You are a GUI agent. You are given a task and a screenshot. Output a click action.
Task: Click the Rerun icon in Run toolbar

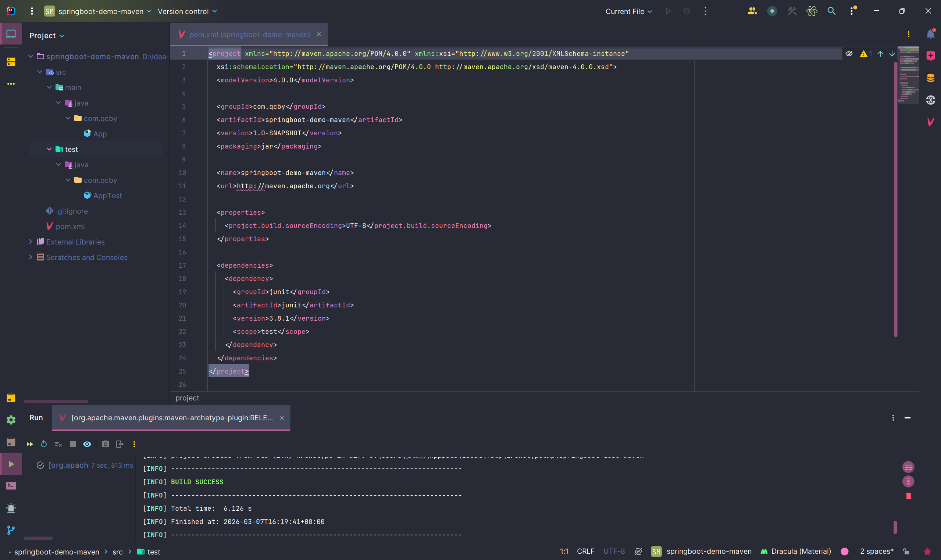[x=44, y=444]
